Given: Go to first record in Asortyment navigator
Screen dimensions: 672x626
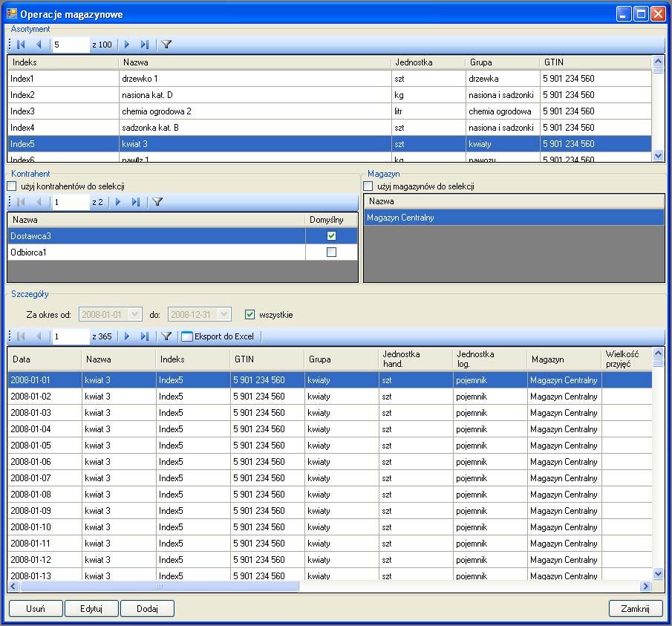Looking at the screenshot, I should click(x=21, y=45).
